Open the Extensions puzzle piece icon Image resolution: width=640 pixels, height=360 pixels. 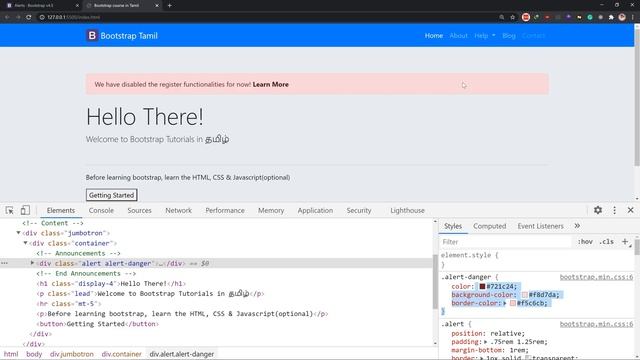click(611, 17)
